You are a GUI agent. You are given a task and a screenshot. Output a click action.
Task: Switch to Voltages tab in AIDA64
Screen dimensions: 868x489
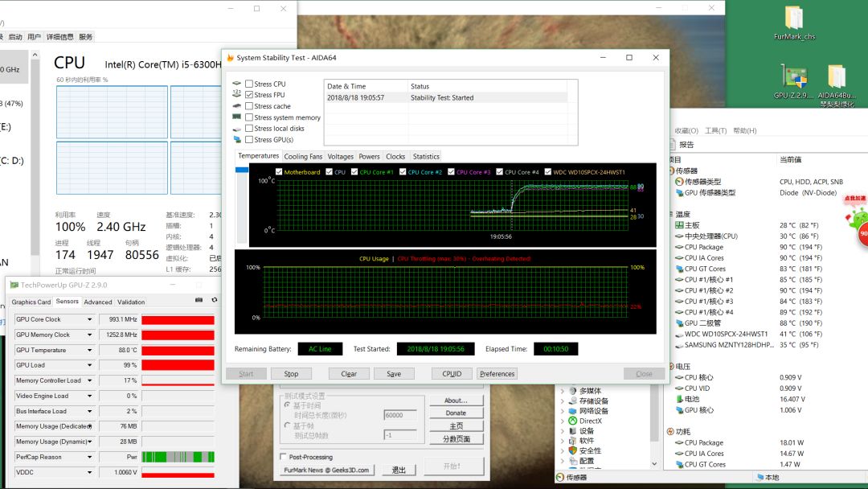click(340, 157)
